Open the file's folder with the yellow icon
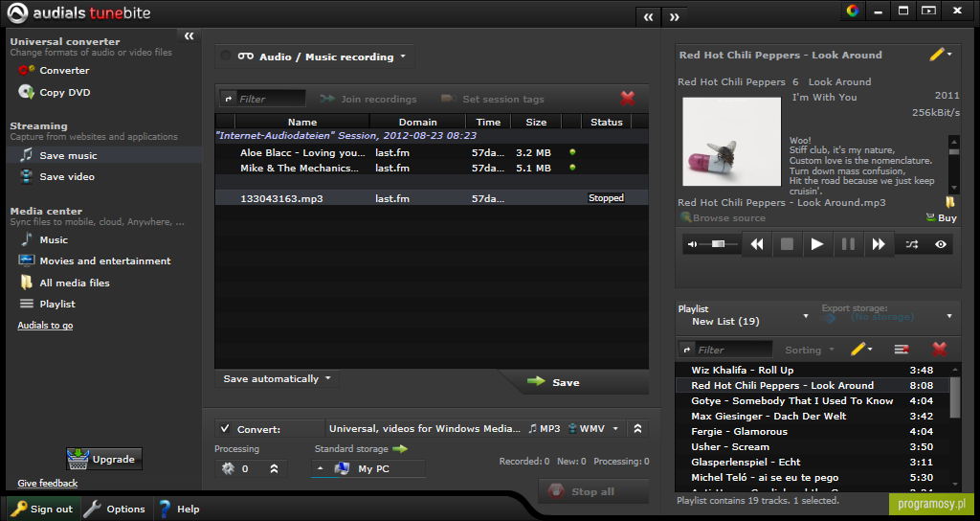 (950, 202)
